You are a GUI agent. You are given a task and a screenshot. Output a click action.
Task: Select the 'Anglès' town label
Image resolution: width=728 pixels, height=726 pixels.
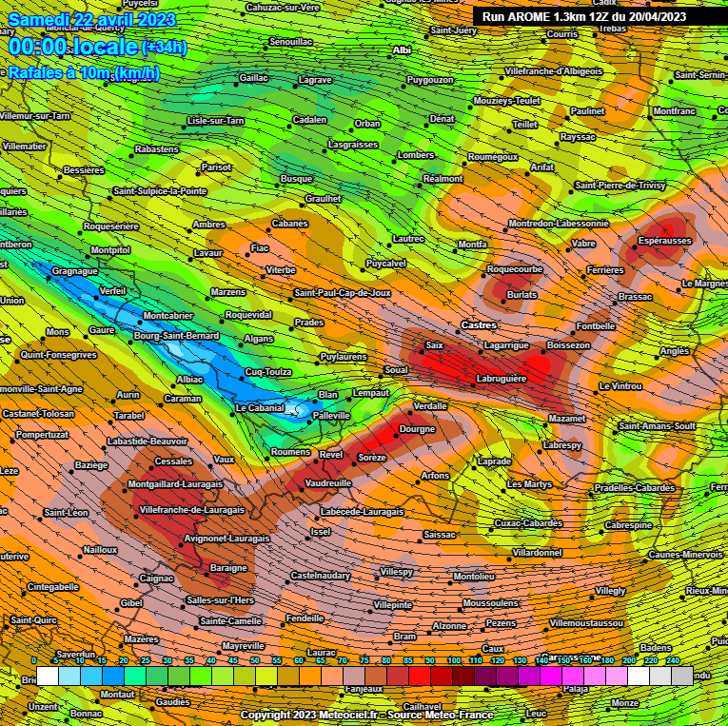click(674, 351)
